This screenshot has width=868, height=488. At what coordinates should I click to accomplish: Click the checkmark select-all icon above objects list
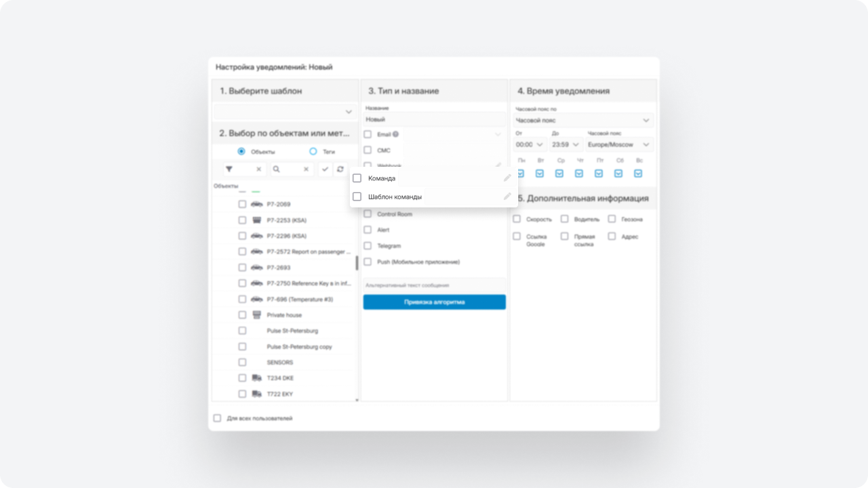pos(325,169)
